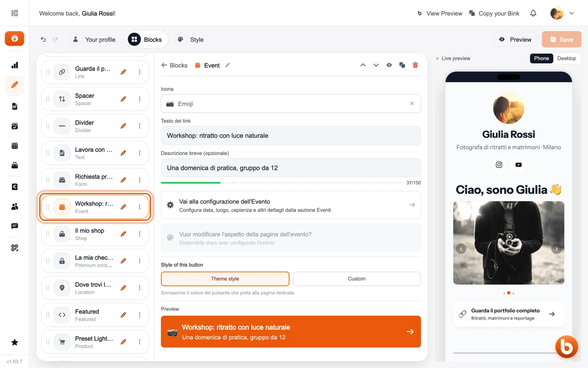Click the notifications bell icon
The image size is (588, 368).
533,13
